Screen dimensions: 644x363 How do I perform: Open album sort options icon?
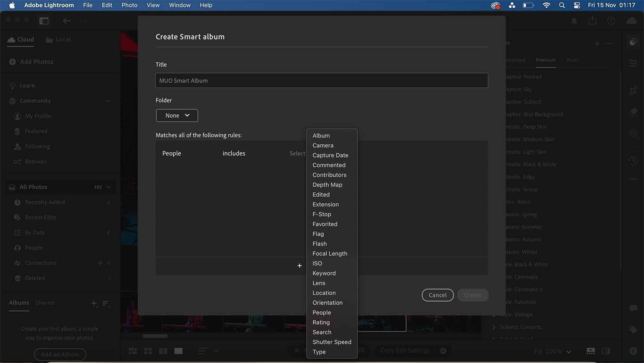[106, 303]
